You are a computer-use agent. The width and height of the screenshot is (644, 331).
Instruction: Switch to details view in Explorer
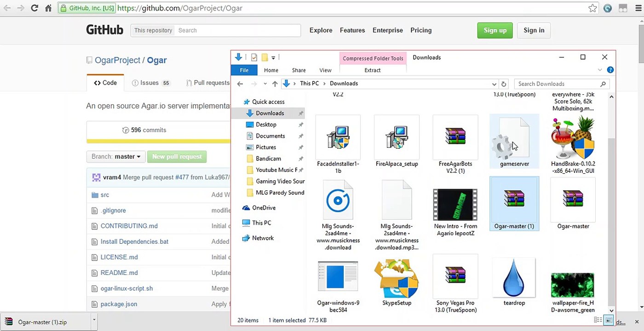point(598,320)
